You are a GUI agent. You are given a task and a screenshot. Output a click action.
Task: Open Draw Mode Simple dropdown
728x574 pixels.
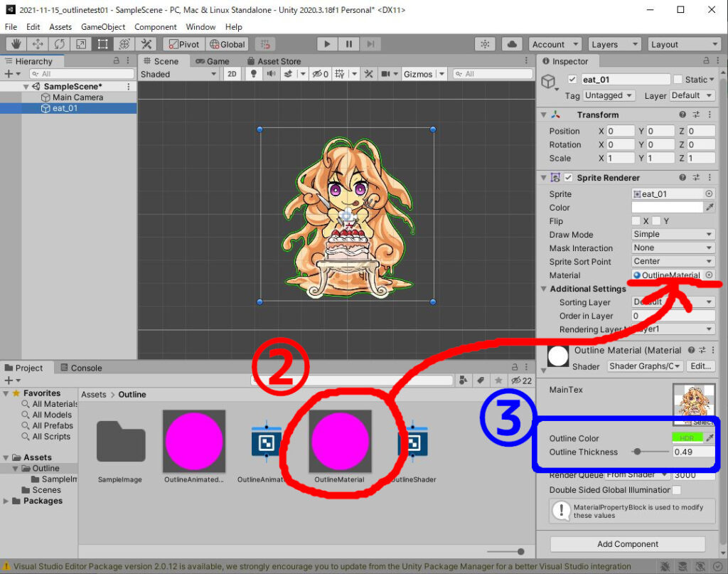(673, 235)
